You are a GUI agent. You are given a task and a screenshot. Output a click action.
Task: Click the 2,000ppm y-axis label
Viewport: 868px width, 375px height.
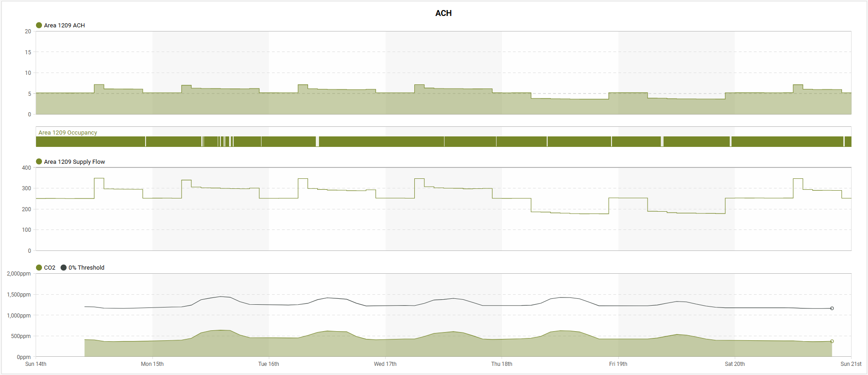tap(19, 274)
